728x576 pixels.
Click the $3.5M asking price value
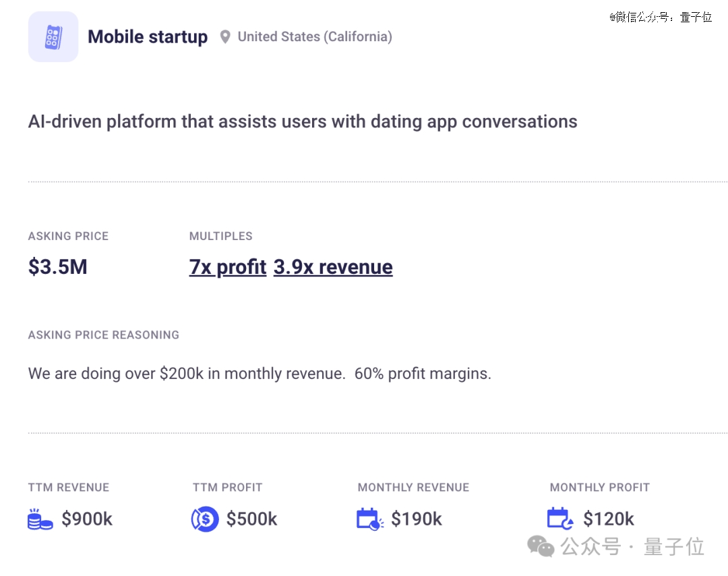pos(57,267)
